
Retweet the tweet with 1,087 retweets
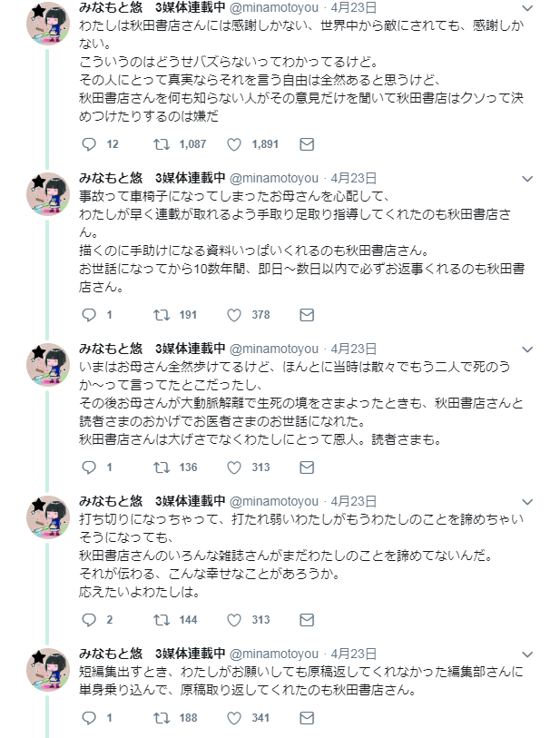coord(162,144)
